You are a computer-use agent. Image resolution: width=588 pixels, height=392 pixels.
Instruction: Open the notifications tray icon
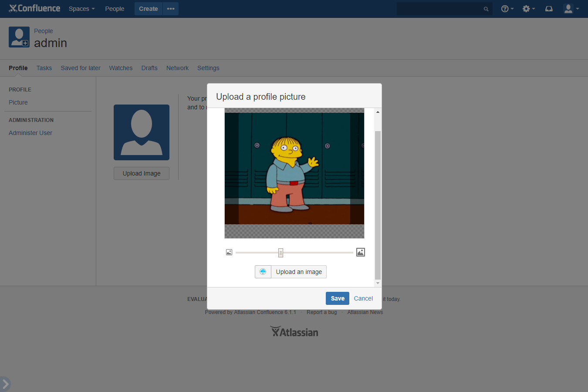tap(549, 9)
